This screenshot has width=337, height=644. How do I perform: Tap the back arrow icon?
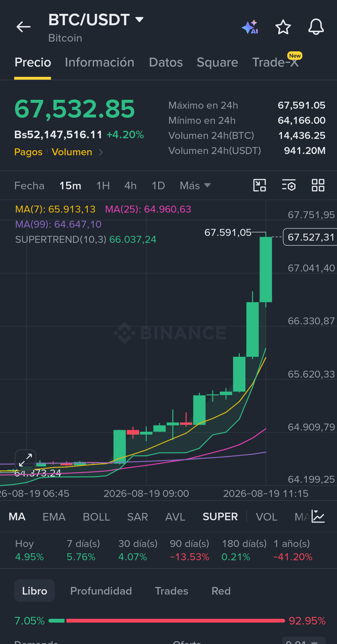24,27
